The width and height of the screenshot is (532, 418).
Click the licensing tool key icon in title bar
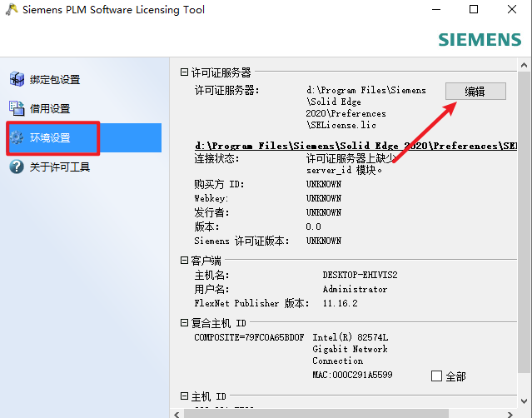(x=12, y=9)
